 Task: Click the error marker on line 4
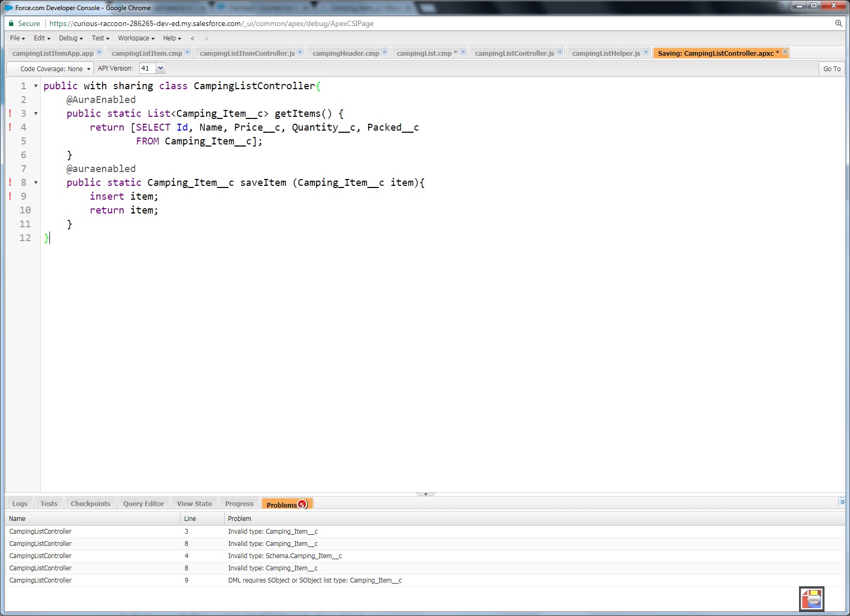(10, 127)
